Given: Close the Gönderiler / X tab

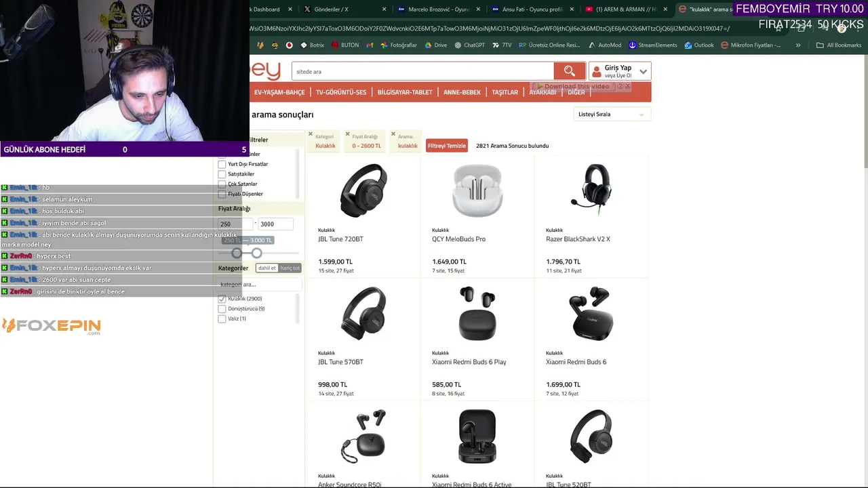Looking at the screenshot, I should click(x=384, y=9).
